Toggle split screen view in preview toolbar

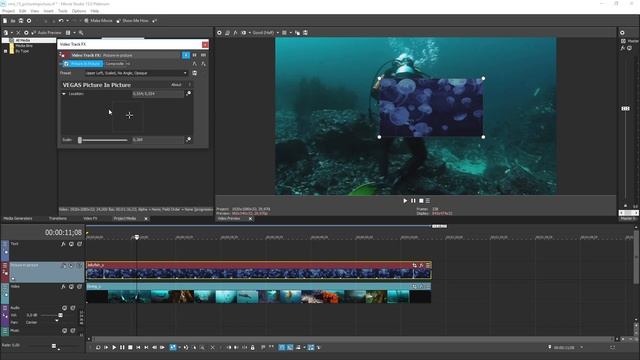coord(244,33)
